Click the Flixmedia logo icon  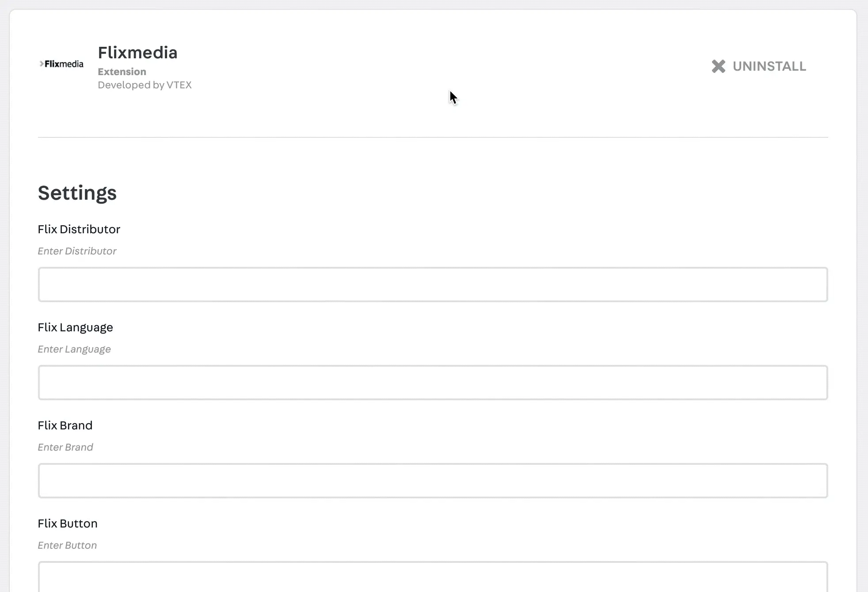[x=61, y=64]
